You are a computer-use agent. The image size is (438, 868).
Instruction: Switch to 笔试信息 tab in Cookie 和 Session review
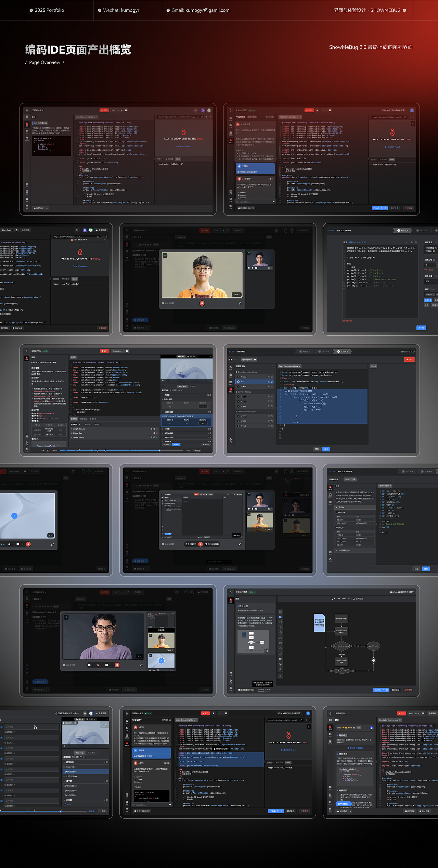[193, 386]
